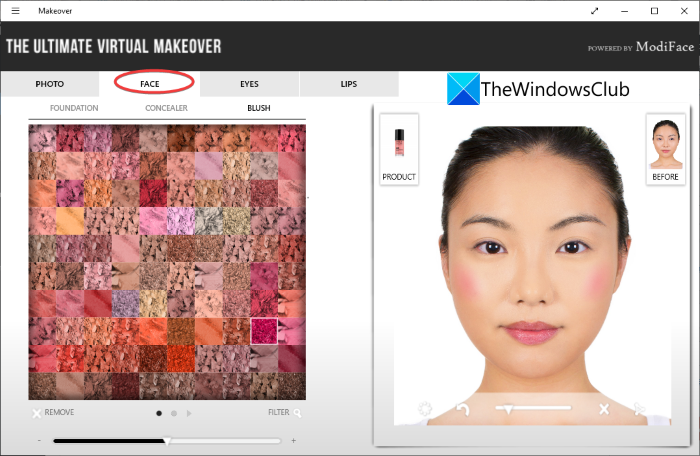Click the ModiFace logo in the header
700x456 pixels.
click(x=665, y=46)
